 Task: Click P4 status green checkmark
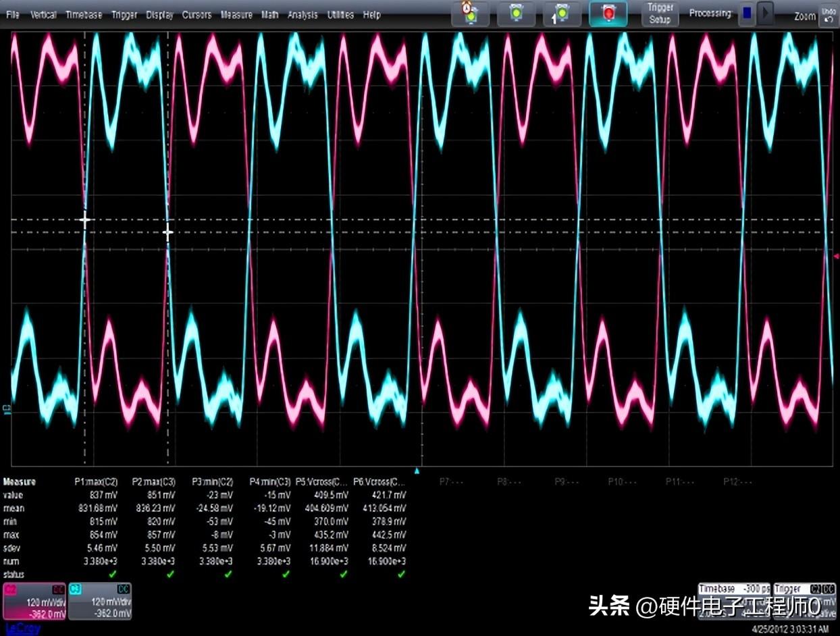[286, 574]
